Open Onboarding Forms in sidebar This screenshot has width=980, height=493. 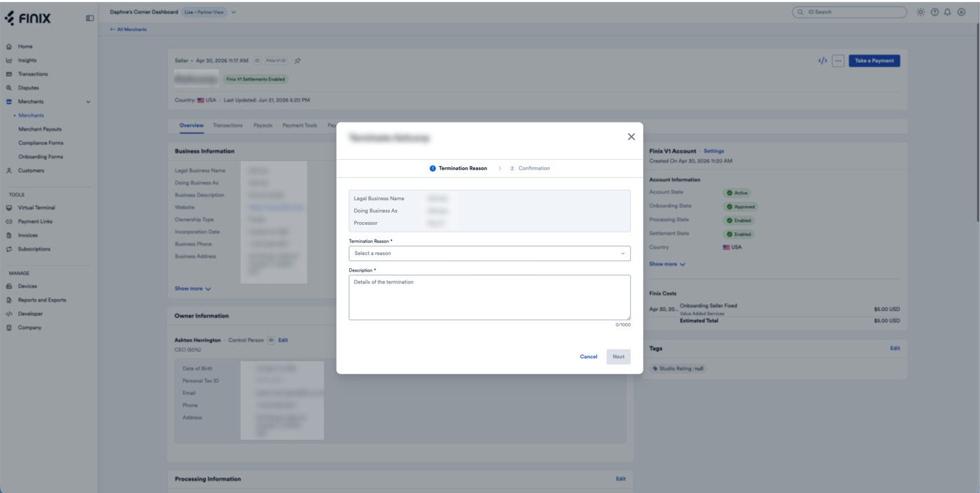(x=41, y=157)
